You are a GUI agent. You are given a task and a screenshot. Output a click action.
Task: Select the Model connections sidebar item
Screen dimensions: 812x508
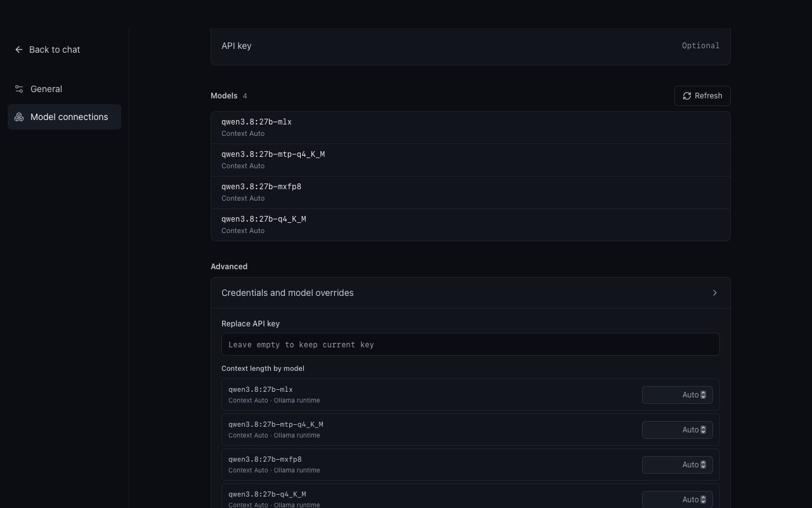[64, 117]
